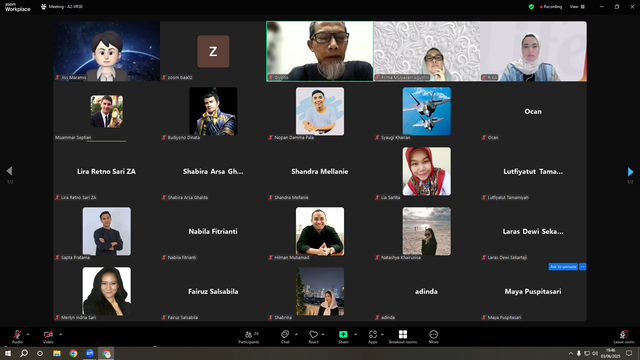Image resolution: width=640 pixels, height=360 pixels.
Task: Open the Windows Start menu
Action: (8, 353)
